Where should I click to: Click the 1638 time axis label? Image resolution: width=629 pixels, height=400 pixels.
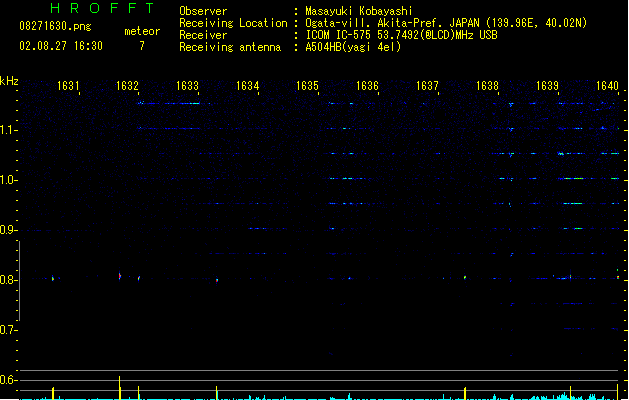(x=487, y=86)
